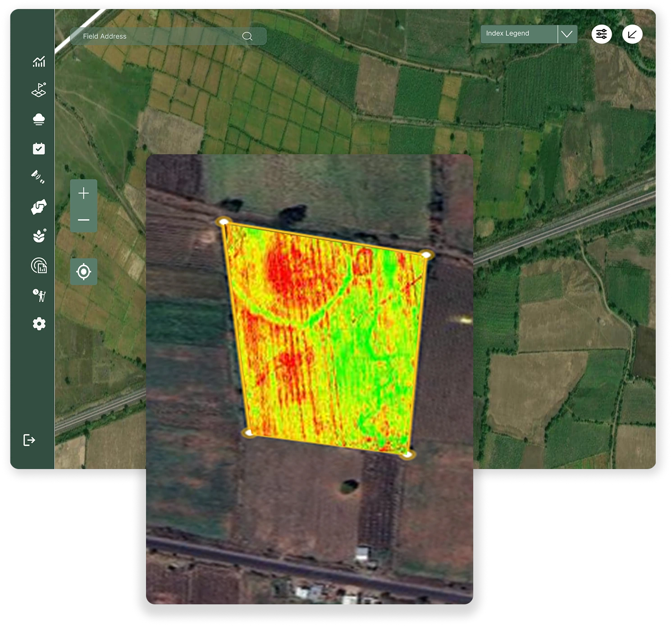The width and height of the screenshot is (672, 626).
Task: Click the logout icon in sidebar
Action: (x=29, y=440)
